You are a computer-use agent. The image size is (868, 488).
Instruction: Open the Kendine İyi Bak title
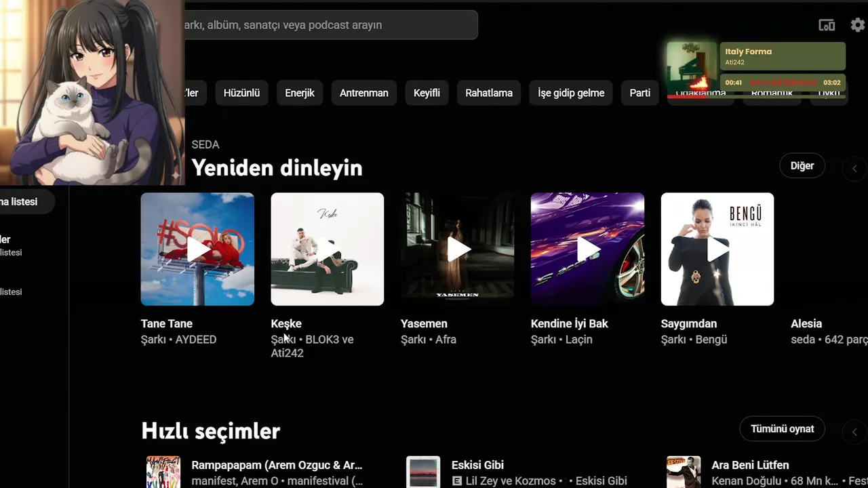pyautogui.click(x=570, y=324)
